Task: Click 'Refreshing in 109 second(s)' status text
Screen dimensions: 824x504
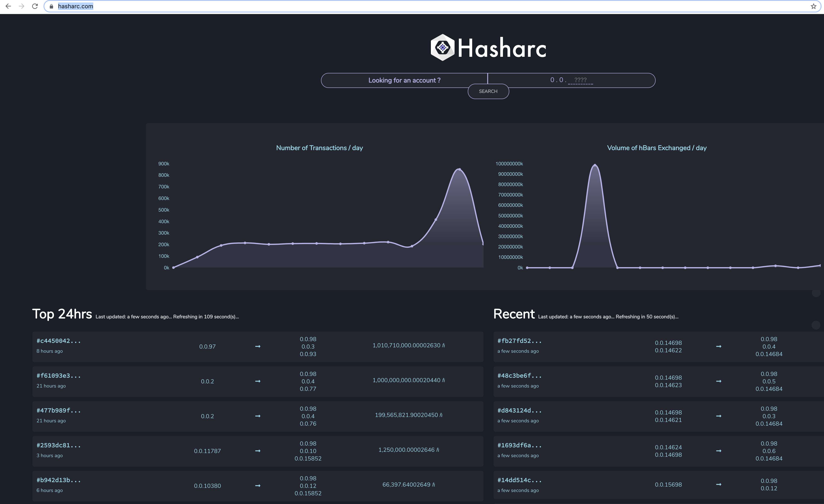Action: [206, 316]
